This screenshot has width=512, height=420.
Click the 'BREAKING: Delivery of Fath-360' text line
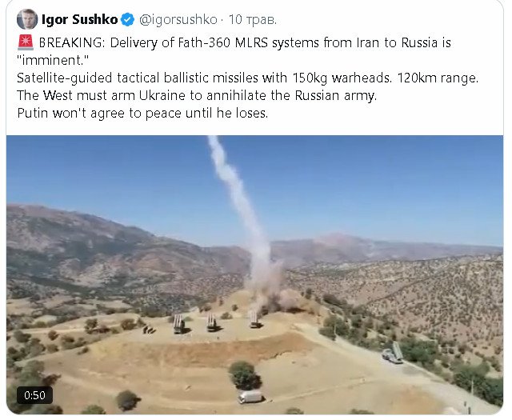(x=245, y=42)
